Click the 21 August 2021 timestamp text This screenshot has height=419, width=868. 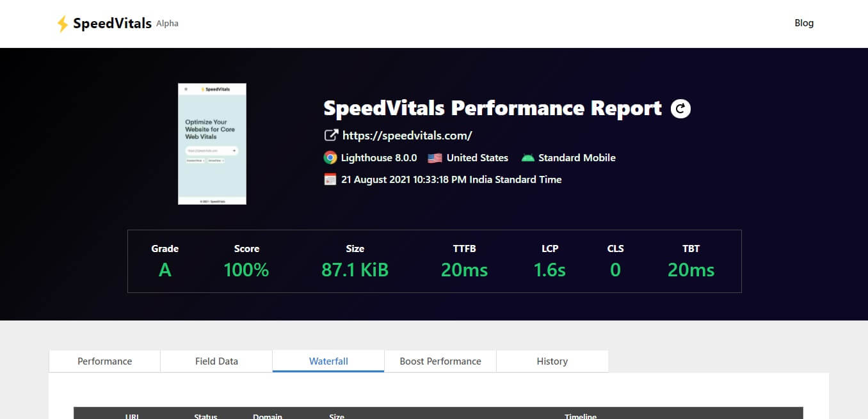(451, 179)
